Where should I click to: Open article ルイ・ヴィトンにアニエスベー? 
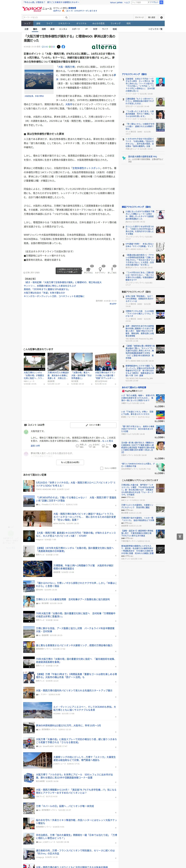click(84, 708)
